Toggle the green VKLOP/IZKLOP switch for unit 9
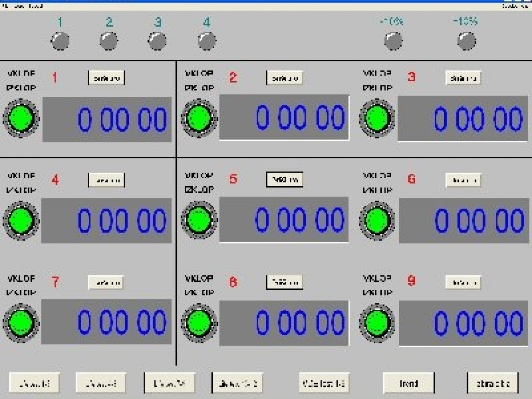 pyautogui.click(x=377, y=322)
